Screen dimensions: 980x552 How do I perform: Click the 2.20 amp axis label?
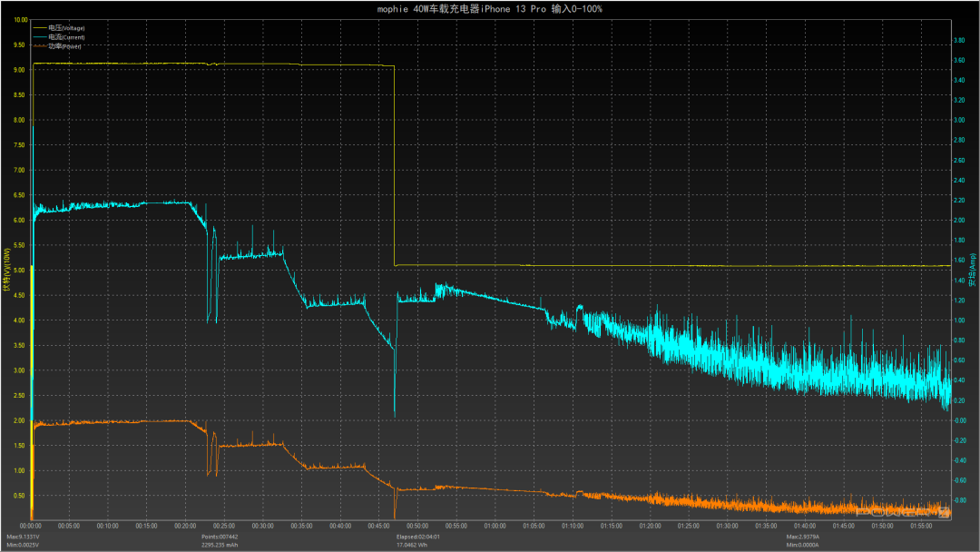pyautogui.click(x=959, y=201)
